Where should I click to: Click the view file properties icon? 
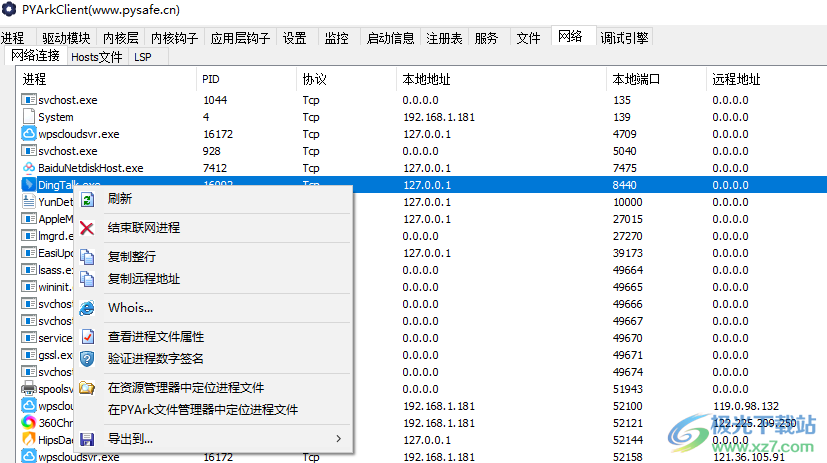click(87, 336)
